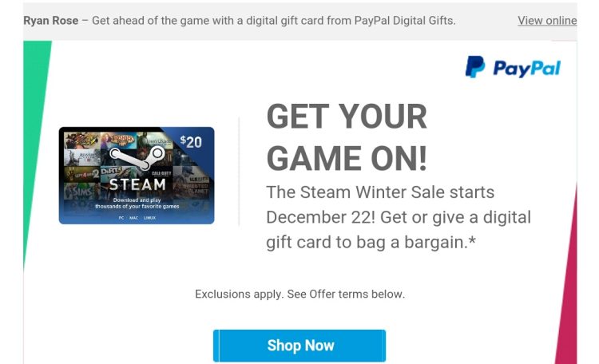The height and width of the screenshot is (364, 599).
Task: Click the Left 4 Dead 2 tile on card
Action: click(x=81, y=174)
